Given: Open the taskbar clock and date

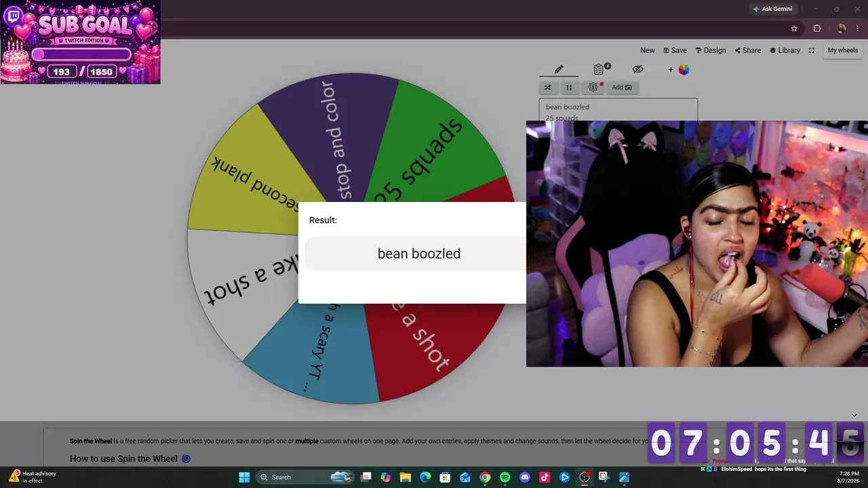Looking at the screenshot, I should [x=849, y=477].
